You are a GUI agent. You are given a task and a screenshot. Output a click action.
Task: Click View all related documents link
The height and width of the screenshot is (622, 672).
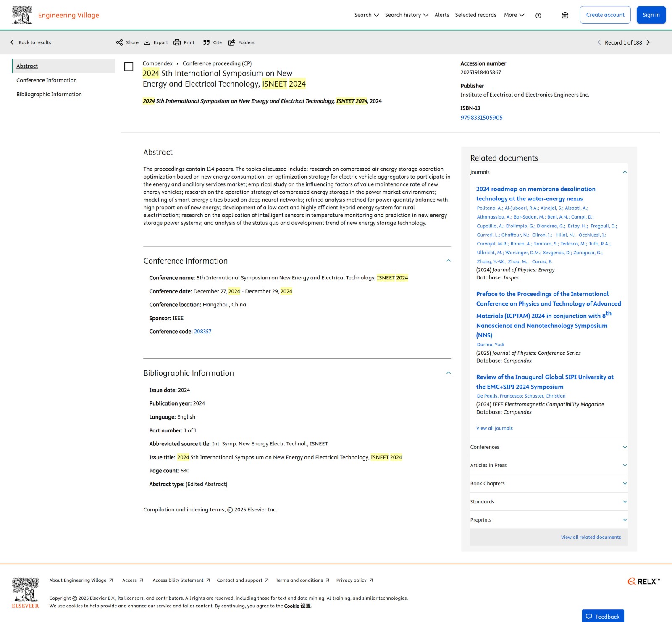tap(591, 538)
